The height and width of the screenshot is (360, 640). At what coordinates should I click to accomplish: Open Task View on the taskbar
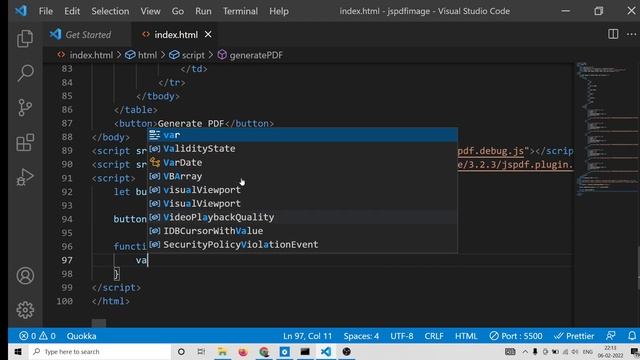click(x=201, y=351)
